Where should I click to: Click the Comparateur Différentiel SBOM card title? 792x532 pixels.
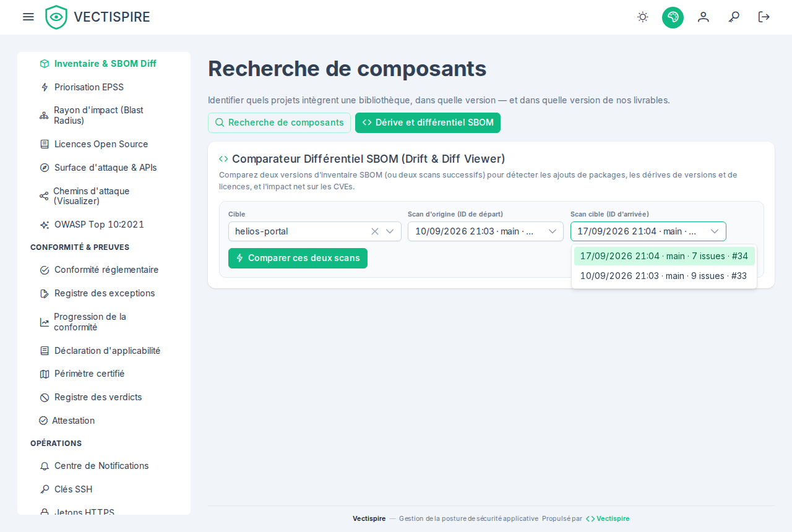point(369,159)
